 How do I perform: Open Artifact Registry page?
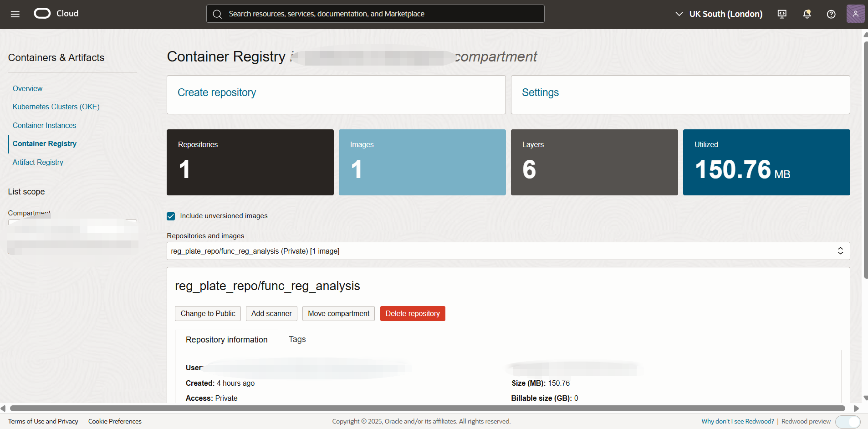click(38, 162)
